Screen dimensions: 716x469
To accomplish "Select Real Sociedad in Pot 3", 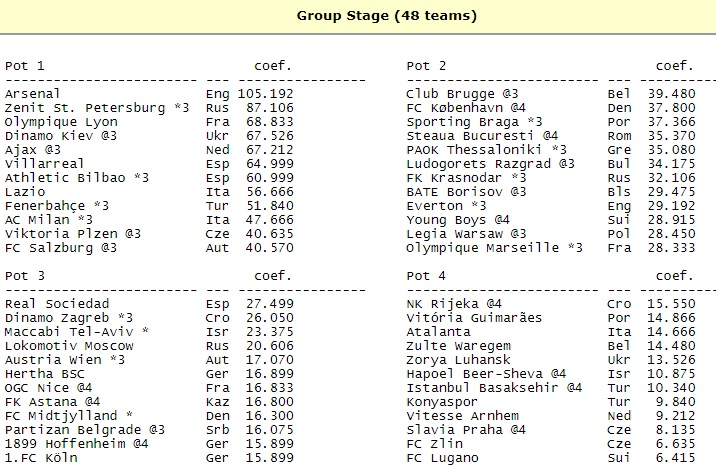I will pyautogui.click(x=57, y=304).
